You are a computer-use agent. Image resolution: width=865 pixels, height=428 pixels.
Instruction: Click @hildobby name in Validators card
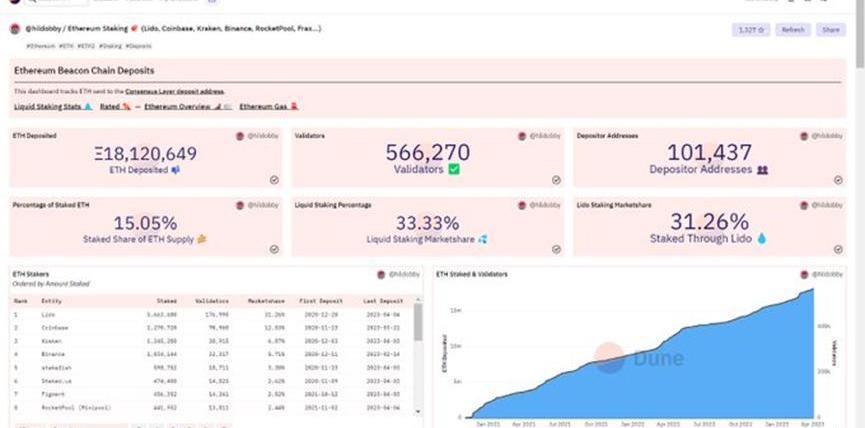click(x=544, y=136)
